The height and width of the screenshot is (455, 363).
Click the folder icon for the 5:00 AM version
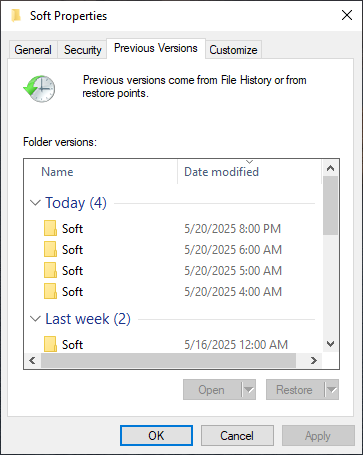[x=50, y=271]
